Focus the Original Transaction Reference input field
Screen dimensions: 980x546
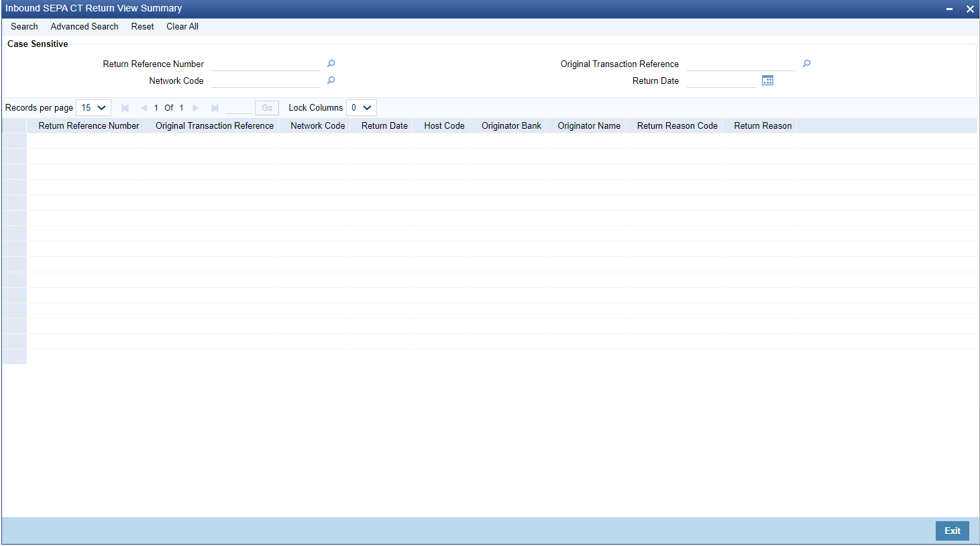coord(741,64)
